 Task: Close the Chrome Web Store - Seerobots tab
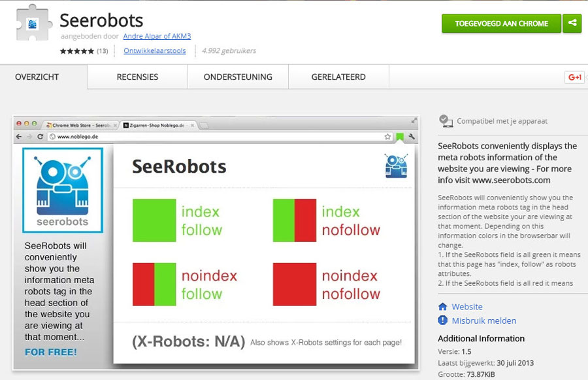115,126
